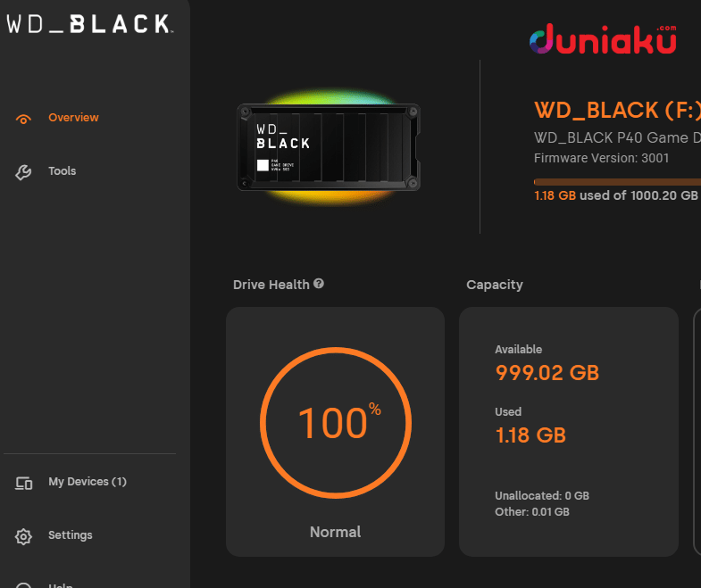Screen dimensions: 701x588
Task: Click the Firmware Version 3001 text
Action: 601,158
